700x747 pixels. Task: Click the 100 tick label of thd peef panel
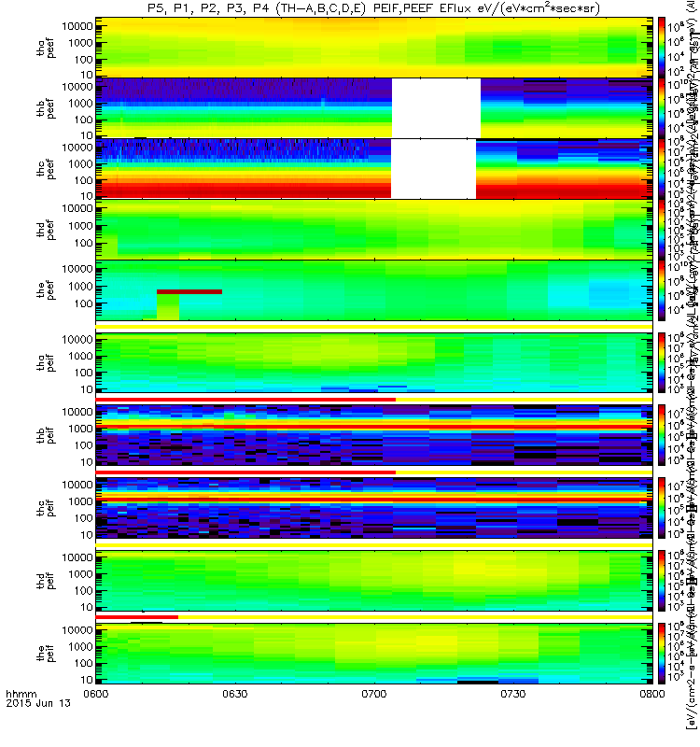84,243
